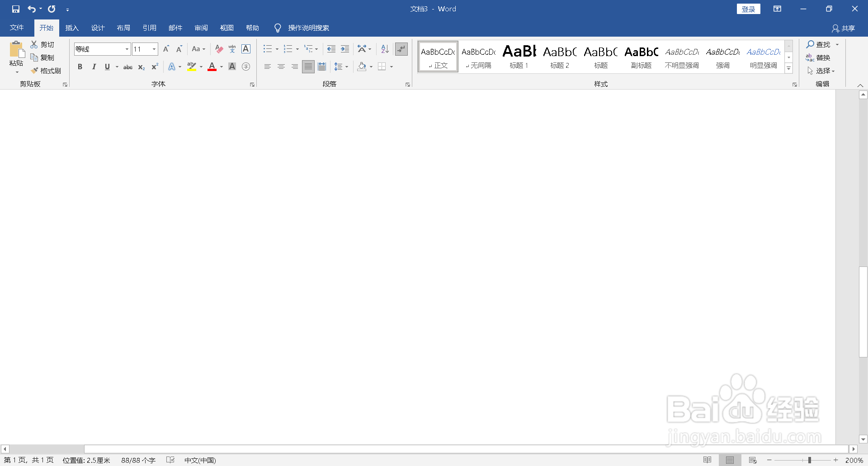Open the ribbon display options icon
This screenshot has width=868, height=466.
click(x=777, y=9)
